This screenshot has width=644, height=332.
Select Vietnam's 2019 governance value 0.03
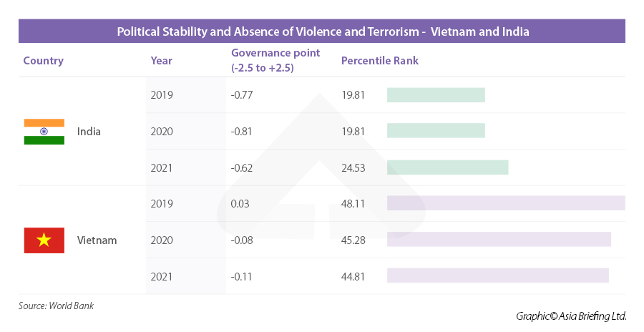242,204
